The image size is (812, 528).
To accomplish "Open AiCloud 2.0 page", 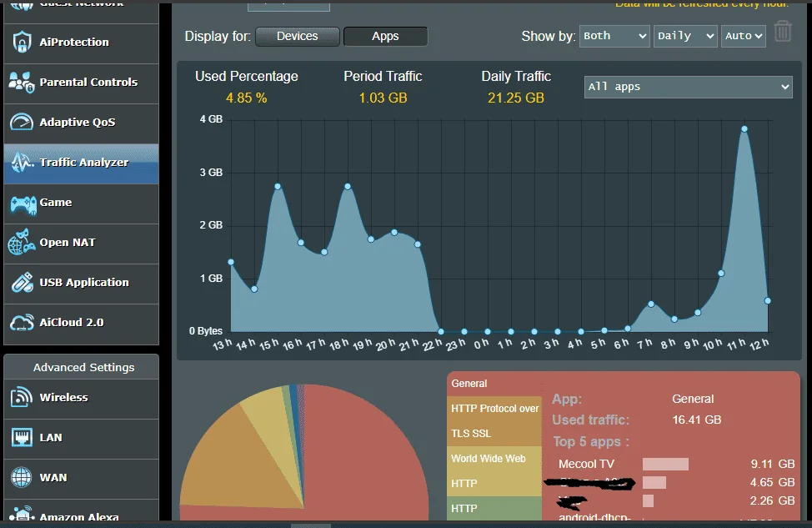I will click(82, 324).
